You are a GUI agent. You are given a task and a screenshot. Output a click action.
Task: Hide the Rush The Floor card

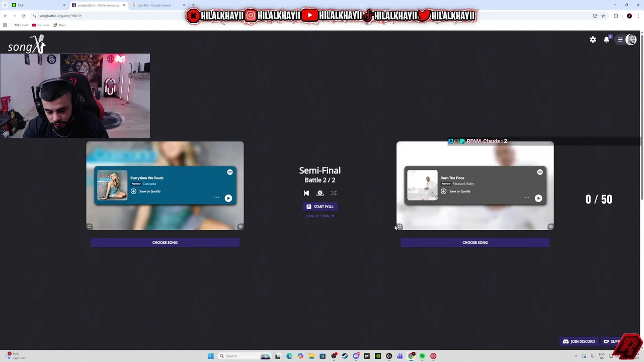pyautogui.click(x=550, y=227)
